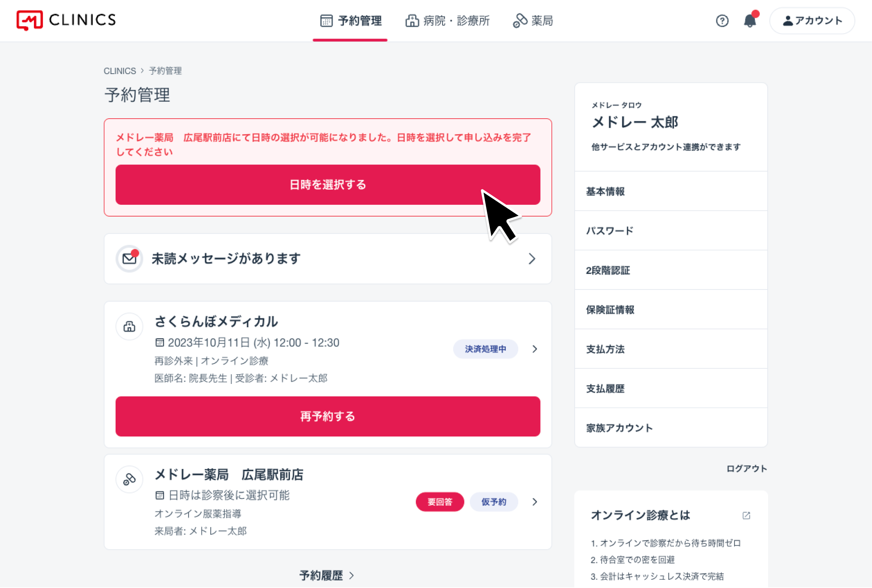Click the オンライン服薬指導 text

(x=198, y=514)
